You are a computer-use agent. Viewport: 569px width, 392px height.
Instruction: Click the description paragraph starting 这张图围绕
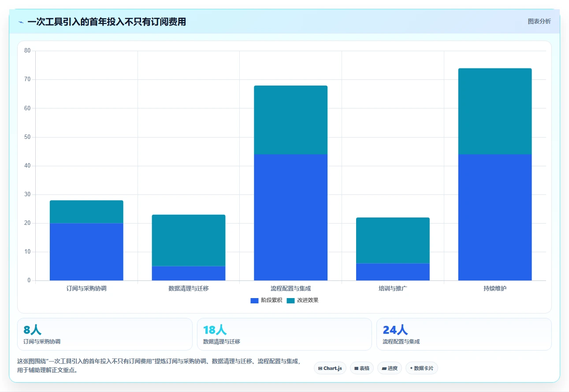pyautogui.click(x=159, y=366)
